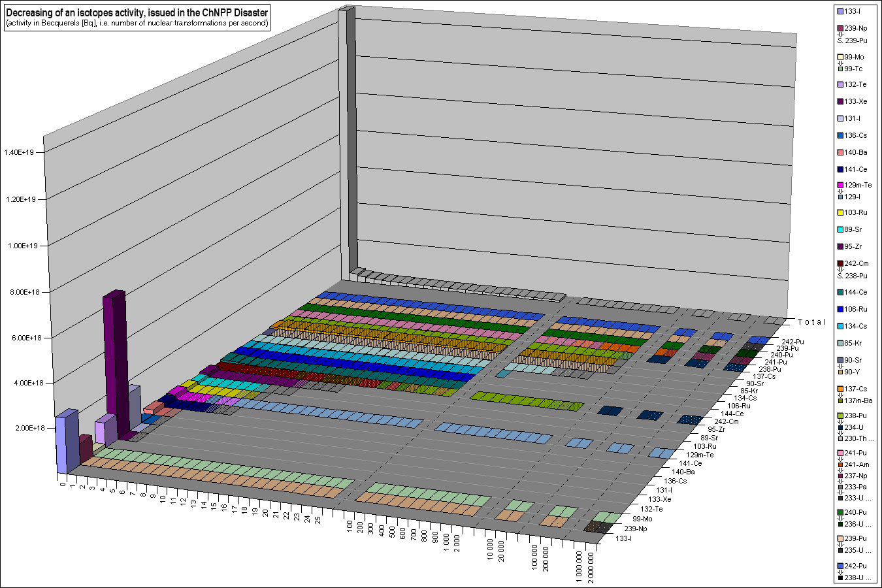Click the 133-I legend color swatch
Image resolution: width=882 pixels, height=588 pixels.
[840, 11]
